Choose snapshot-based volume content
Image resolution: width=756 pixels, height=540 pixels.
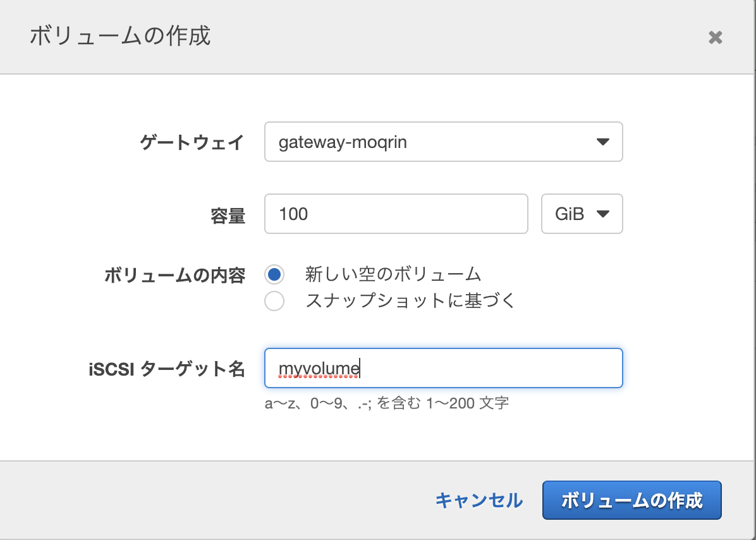[274, 302]
